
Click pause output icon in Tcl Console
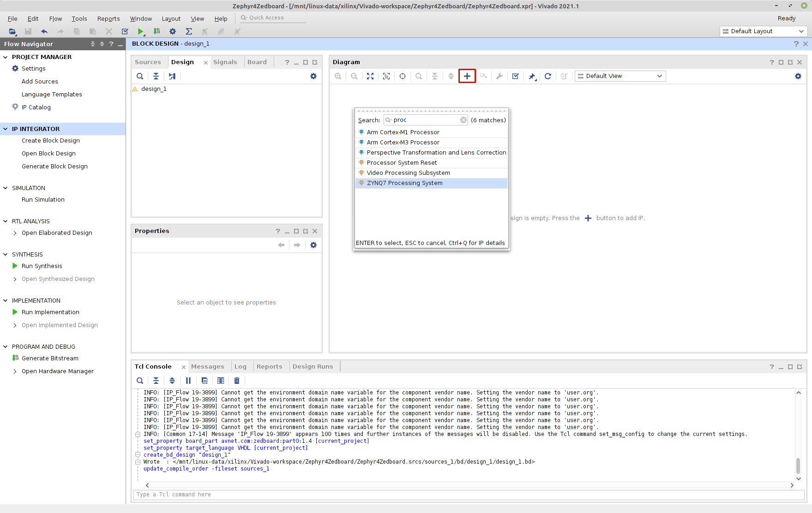pyautogui.click(x=188, y=381)
